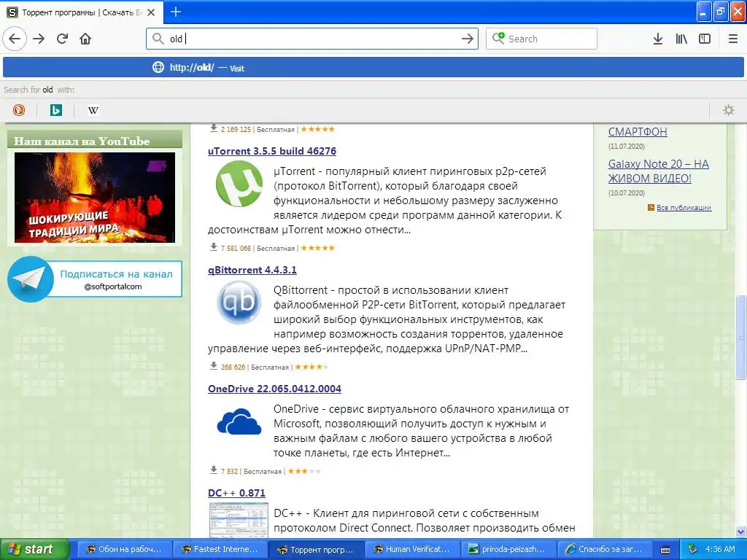Viewport: 747px width, 560px height.
Task: Open the Windows start button
Action: [x=34, y=550]
